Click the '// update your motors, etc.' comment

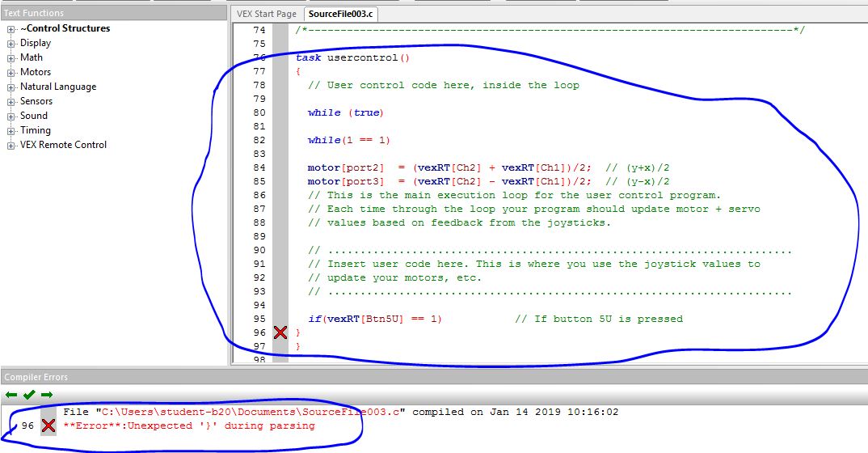click(x=394, y=278)
